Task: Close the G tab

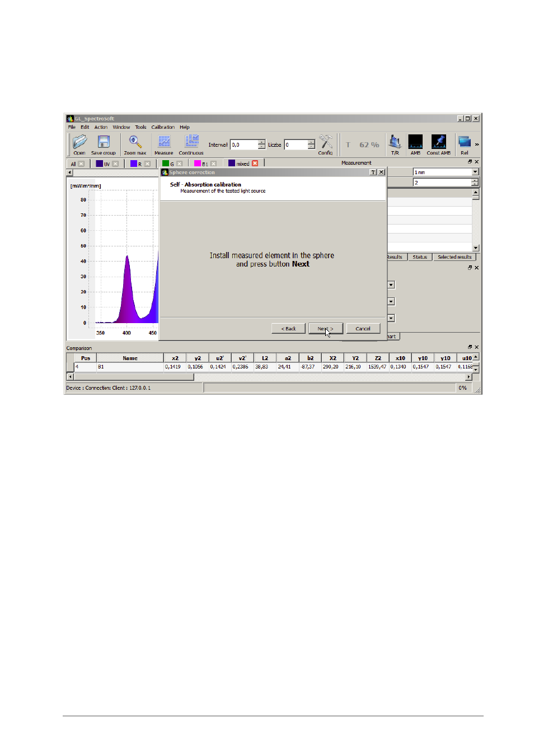Action: 180,164
